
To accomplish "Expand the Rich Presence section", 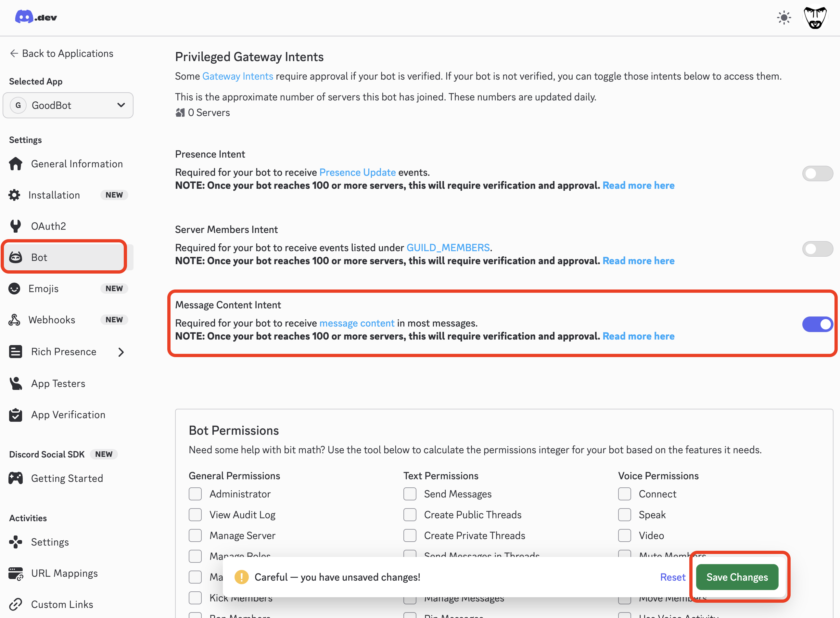I will click(x=121, y=352).
